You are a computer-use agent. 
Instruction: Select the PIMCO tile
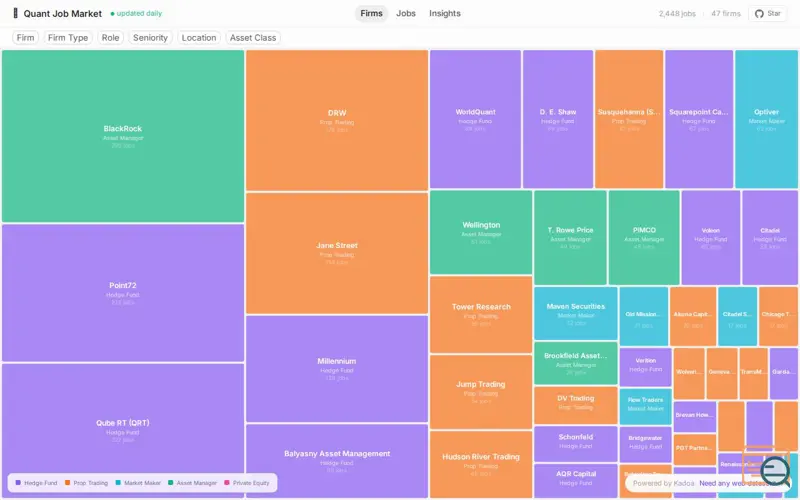click(x=644, y=237)
